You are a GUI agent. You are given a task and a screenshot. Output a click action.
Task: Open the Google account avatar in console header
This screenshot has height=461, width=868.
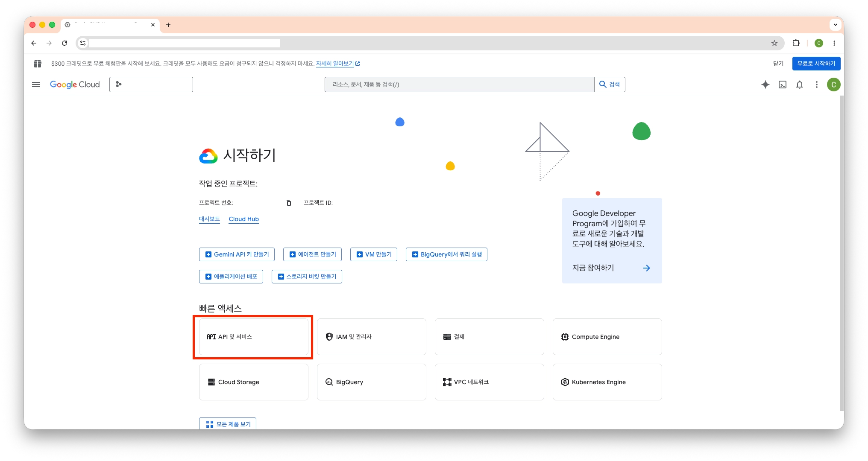(x=833, y=85)
